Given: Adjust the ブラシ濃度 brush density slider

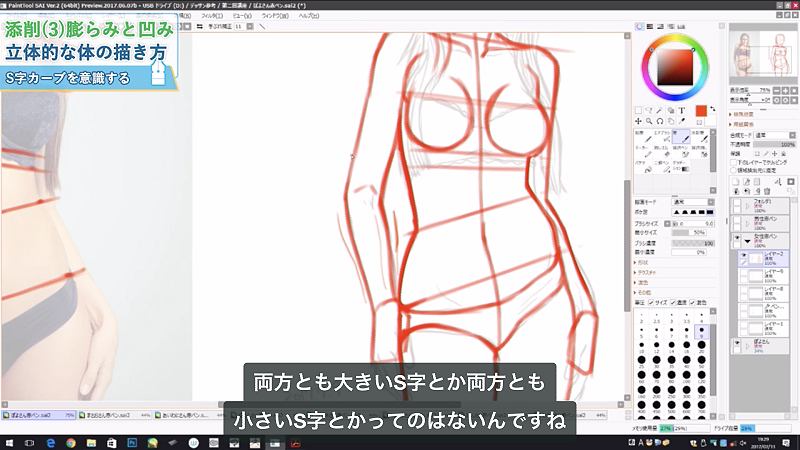Looking at the screenshot, I should 693,243.
